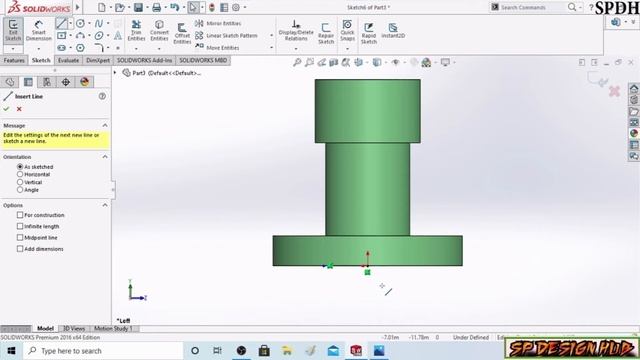Select the Smart Dimension tool
Viewport: 640px width, 360px height.
tap(38, 31)
